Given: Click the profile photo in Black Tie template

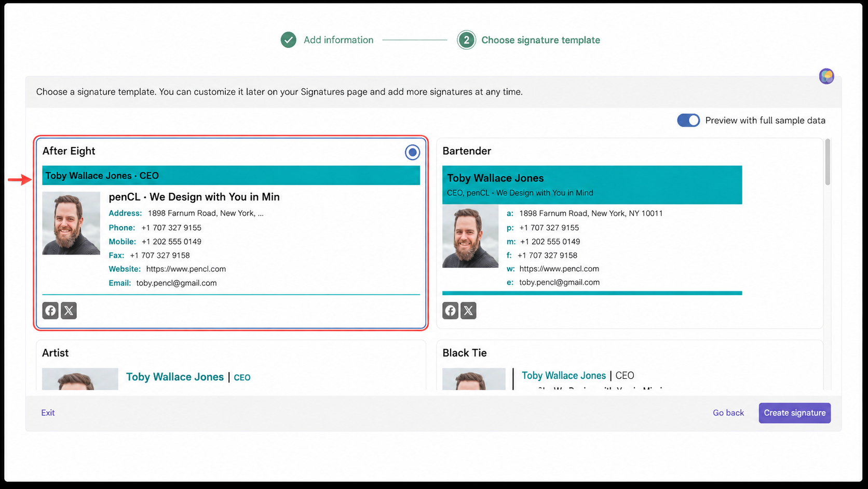Looking at the screenshot, I should (474, 379).
